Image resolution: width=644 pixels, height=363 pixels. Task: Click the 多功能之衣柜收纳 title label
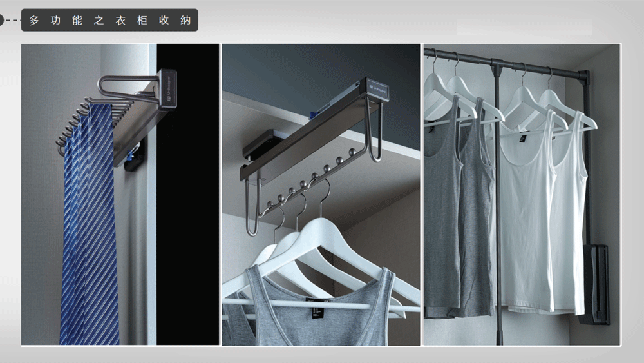(109, 20)
